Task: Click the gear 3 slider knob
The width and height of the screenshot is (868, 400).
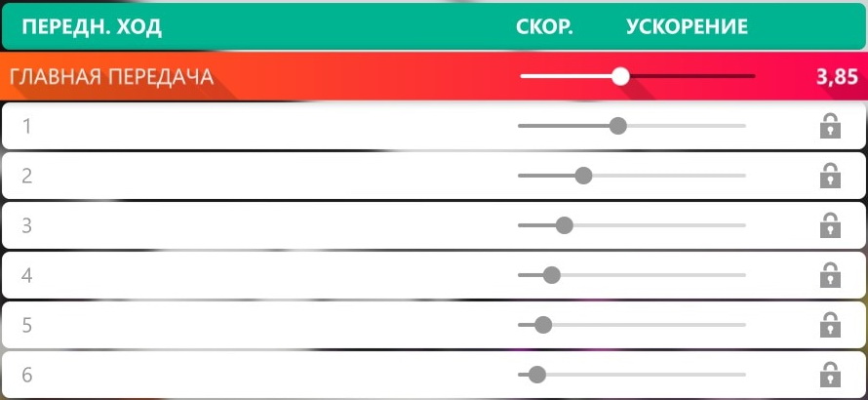Action: click(x=564, y=225)
